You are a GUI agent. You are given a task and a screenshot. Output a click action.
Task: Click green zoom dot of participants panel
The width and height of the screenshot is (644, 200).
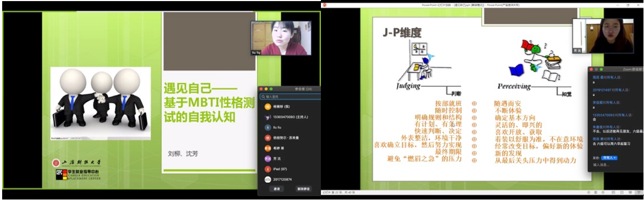pyautogui.click(x=271, y=89)
